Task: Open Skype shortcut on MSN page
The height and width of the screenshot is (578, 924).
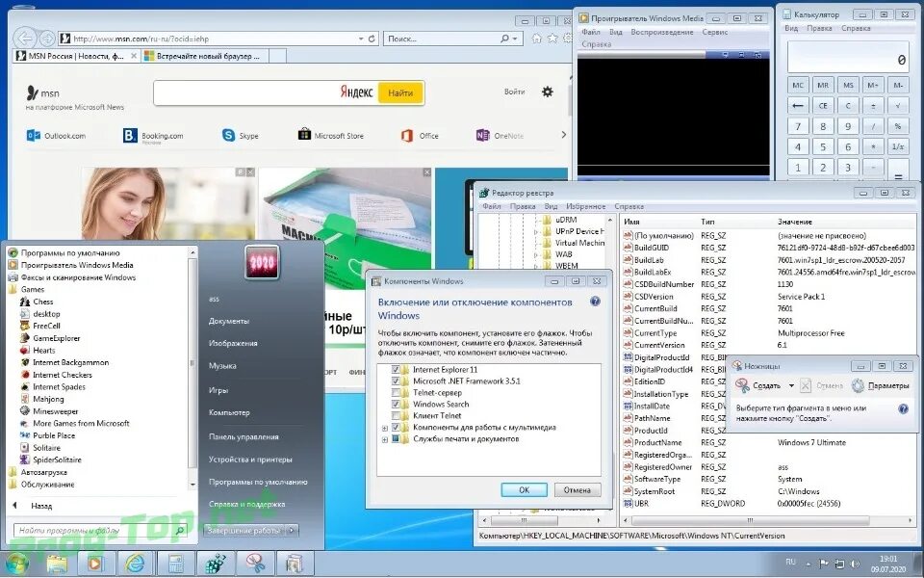Action: 240,136
